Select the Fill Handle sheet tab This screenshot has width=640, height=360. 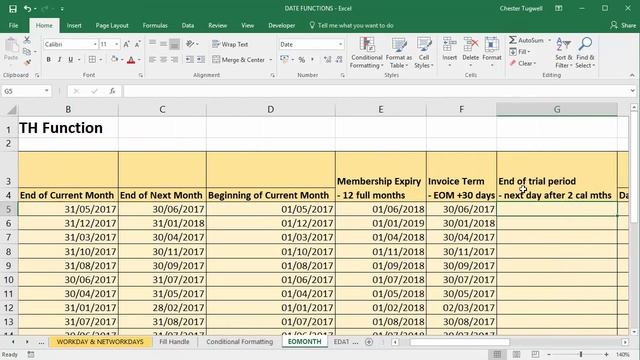[x=174, y=342]
